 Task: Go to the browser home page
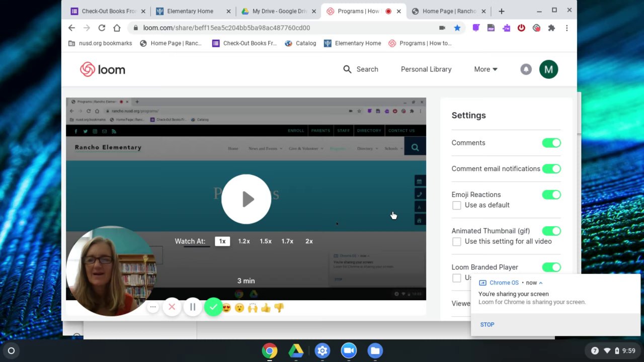[x=117, y=28]
